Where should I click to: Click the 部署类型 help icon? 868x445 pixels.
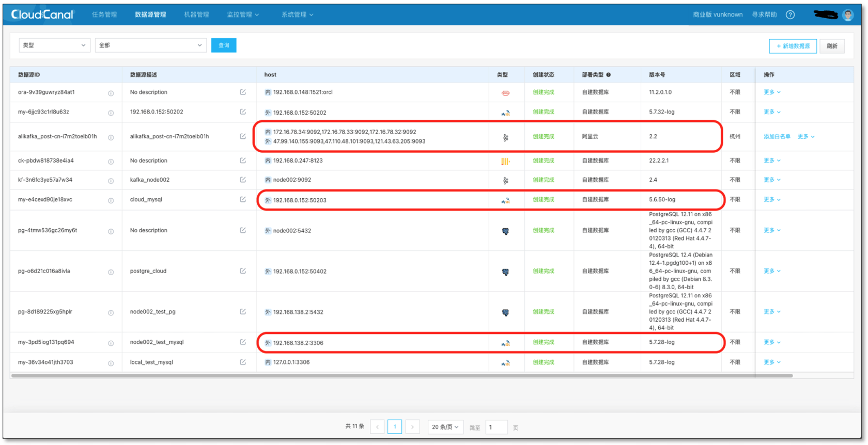(608, 75)
